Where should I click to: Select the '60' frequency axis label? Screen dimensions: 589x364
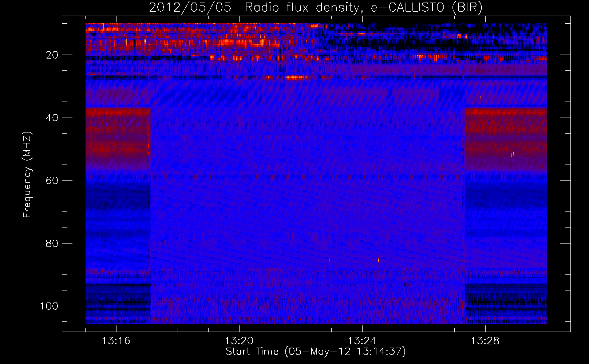[52, 181]
